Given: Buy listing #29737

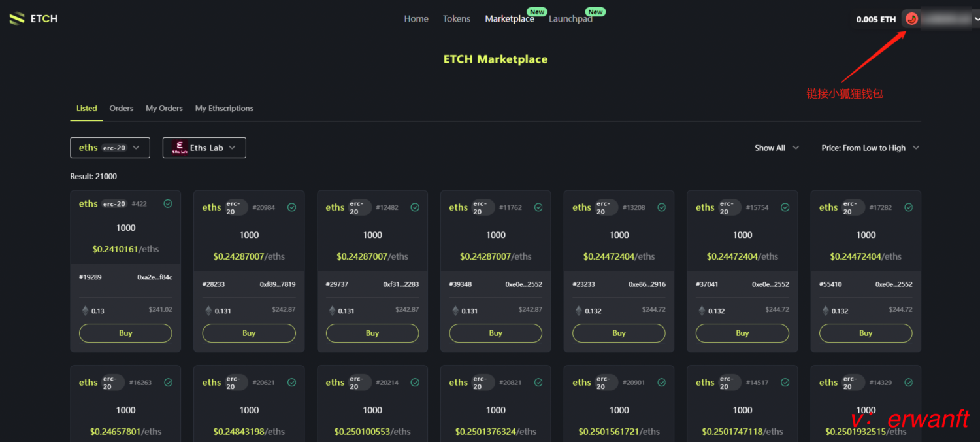Looking at the screenshot, I should [372, 333].
